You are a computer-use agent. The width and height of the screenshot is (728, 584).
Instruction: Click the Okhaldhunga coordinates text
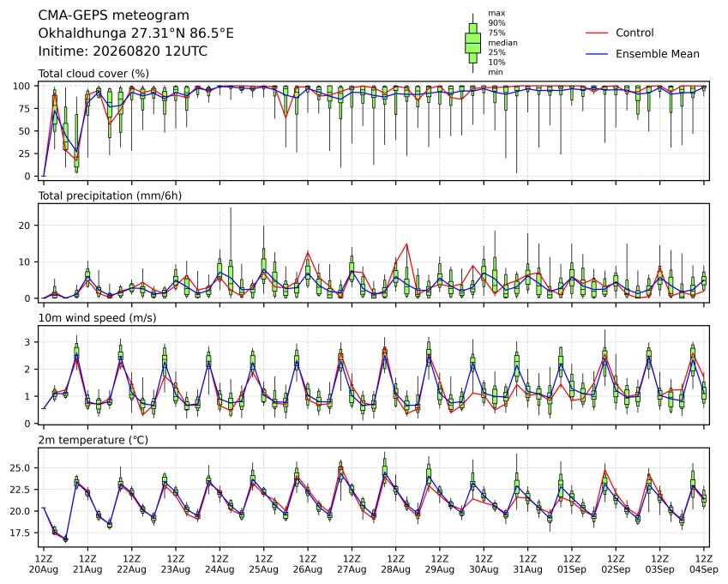[x=136, y=33]
